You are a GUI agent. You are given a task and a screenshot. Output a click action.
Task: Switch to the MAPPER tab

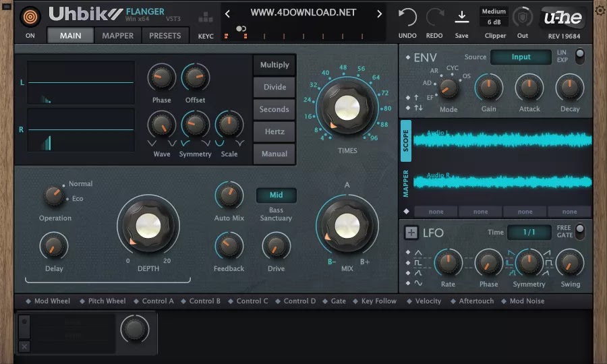(117, 36)
